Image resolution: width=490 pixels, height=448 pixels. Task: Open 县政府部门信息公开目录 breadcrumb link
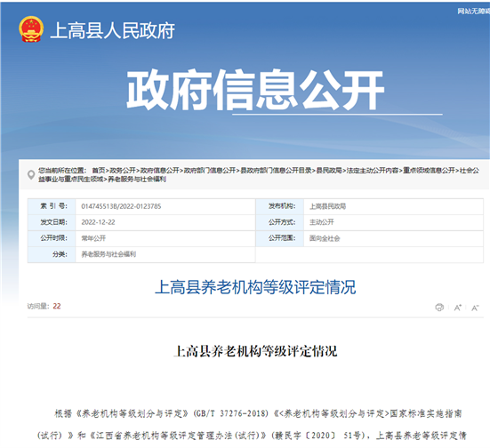click(x=276, y=171)
